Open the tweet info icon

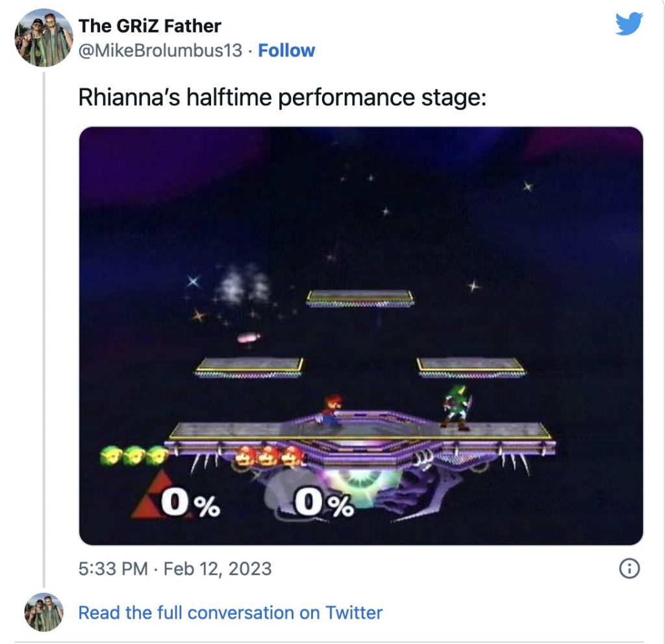pyautogui.click(x=629, y=569)
